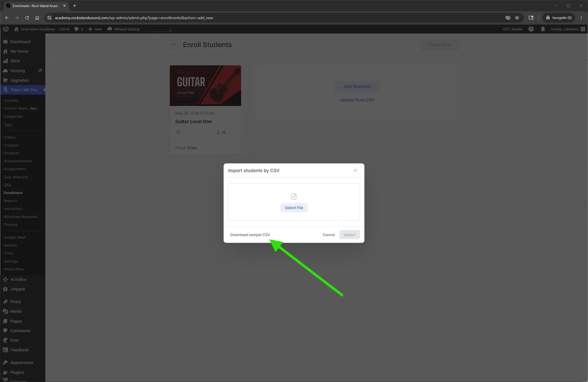Open the AI Editor sidebar item

tap(18, 279)
